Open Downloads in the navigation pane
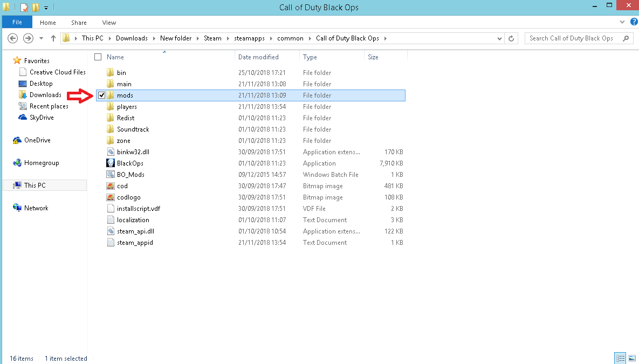 [x=45, y=95]
